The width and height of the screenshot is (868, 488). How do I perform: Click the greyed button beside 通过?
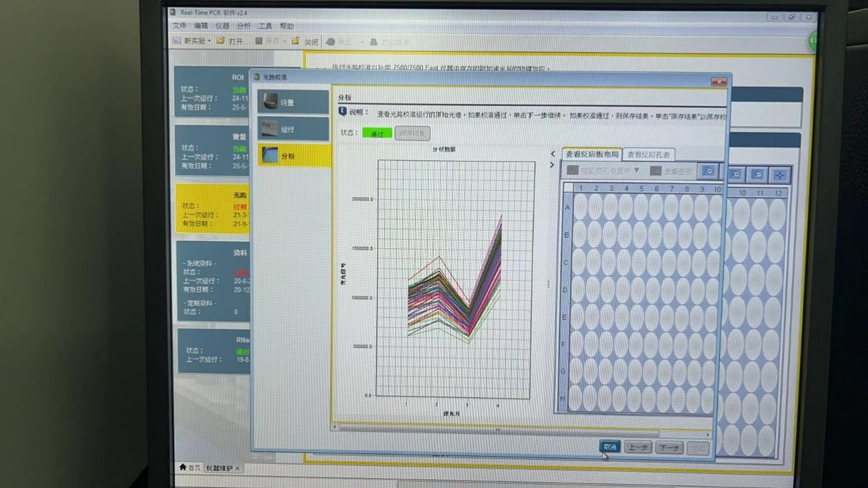click(x=413, y=133)
